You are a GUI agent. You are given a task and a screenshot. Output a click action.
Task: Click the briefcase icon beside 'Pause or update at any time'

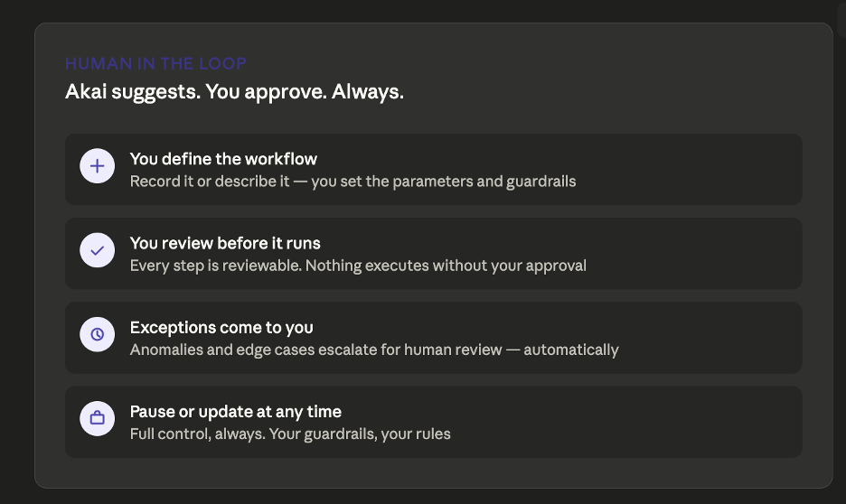pyautogui.click(x=97, y=418)
